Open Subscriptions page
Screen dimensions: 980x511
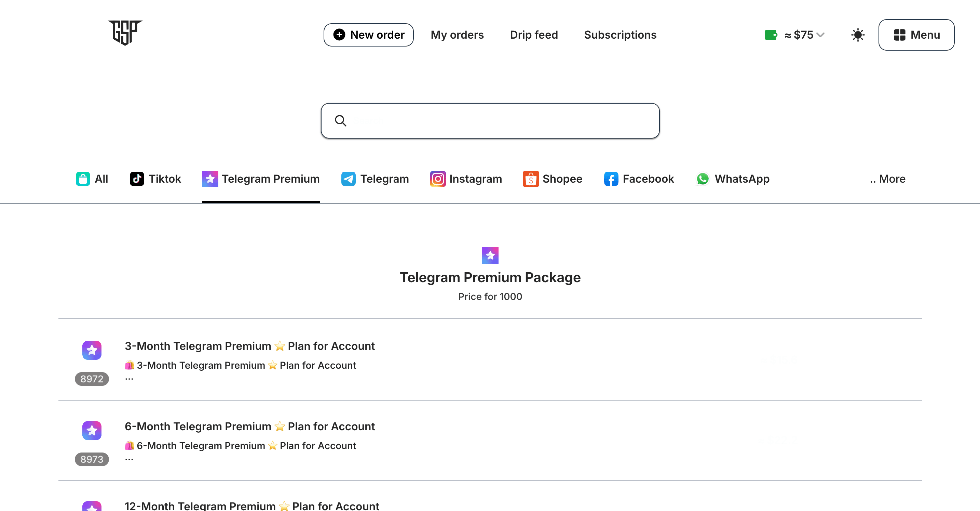click(620, 35)
